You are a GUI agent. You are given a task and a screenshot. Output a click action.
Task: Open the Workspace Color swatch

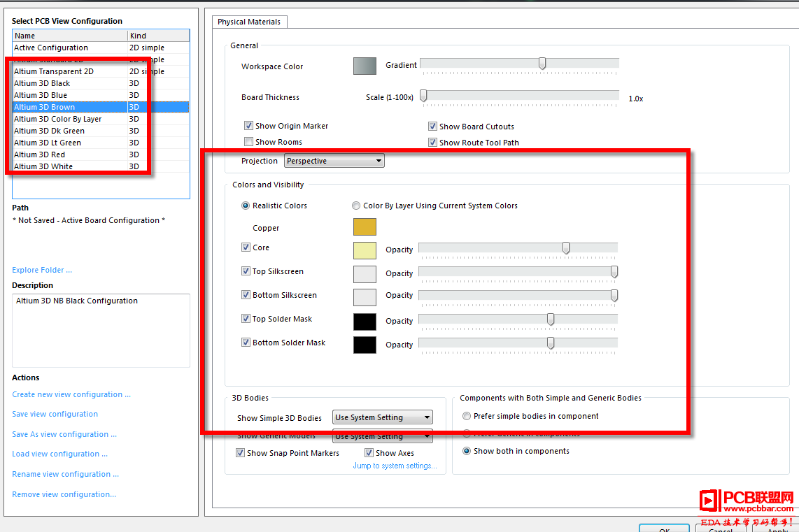tap(365, 66)
